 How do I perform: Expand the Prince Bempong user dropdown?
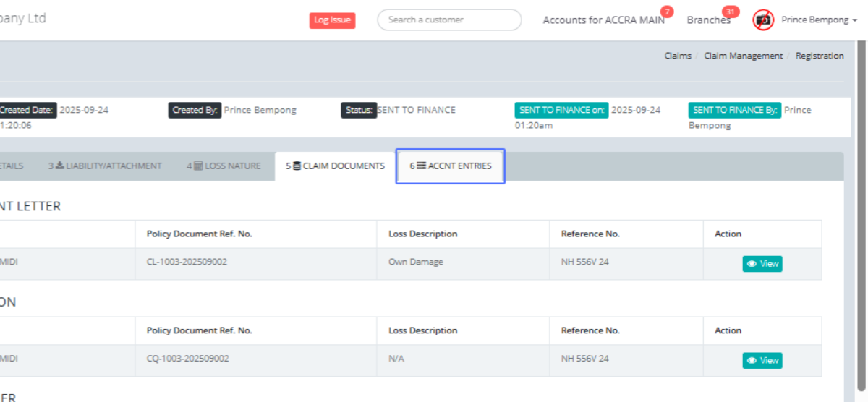(x=814, y=20)
